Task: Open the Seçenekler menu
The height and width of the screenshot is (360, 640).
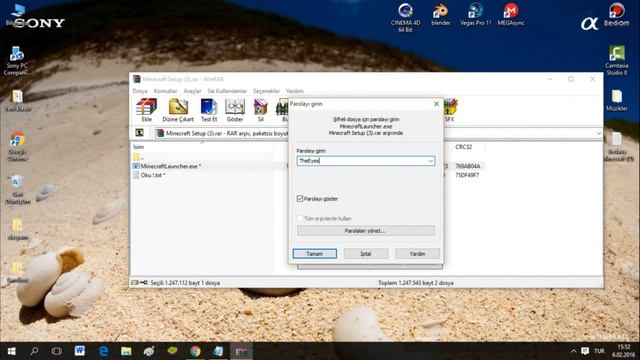Action: click(266, 91)
